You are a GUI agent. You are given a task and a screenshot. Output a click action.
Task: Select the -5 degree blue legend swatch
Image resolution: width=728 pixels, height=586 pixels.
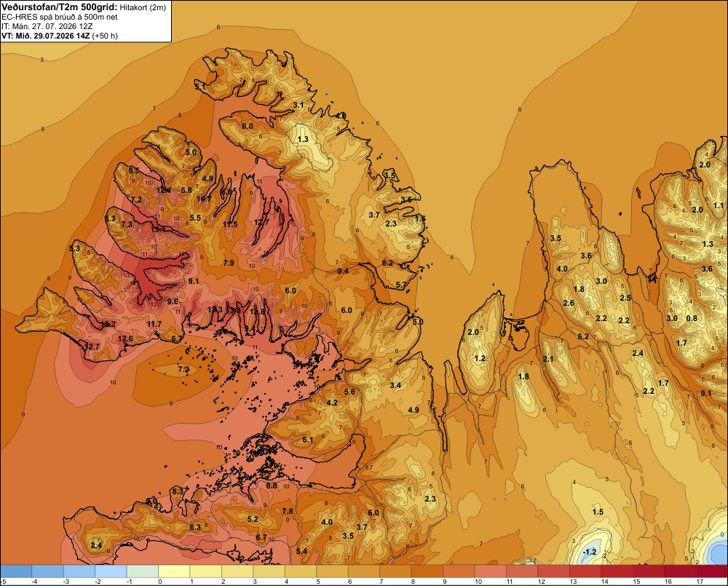[x=16, y=571]
